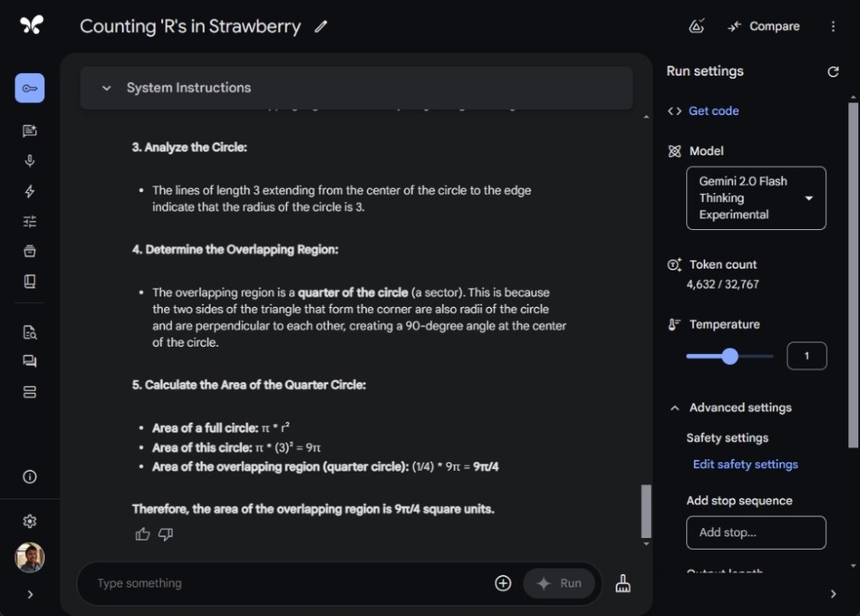Expand the System Instructions section

tap(356, 87)
